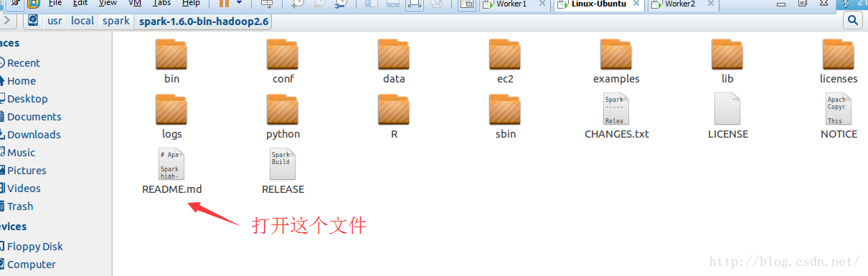
Task: Switch to the Linux-Ubuntu VM tab
Action: pyautogui.click(x=598, y=4)
